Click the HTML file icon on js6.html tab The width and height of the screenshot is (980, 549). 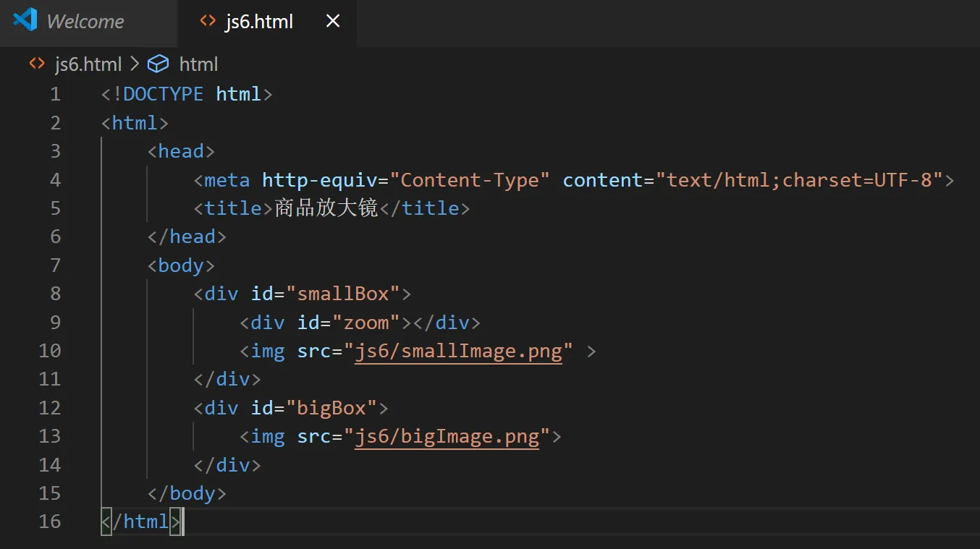coord(208,22)
